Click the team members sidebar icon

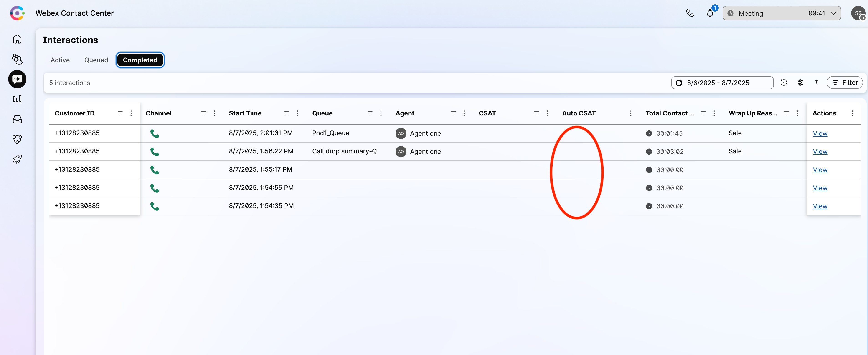pos(17,59)
